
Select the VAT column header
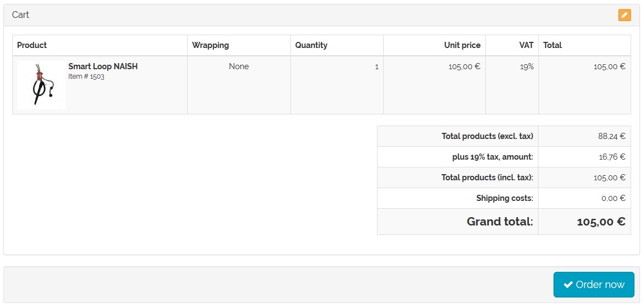click(x=526, y=45)
